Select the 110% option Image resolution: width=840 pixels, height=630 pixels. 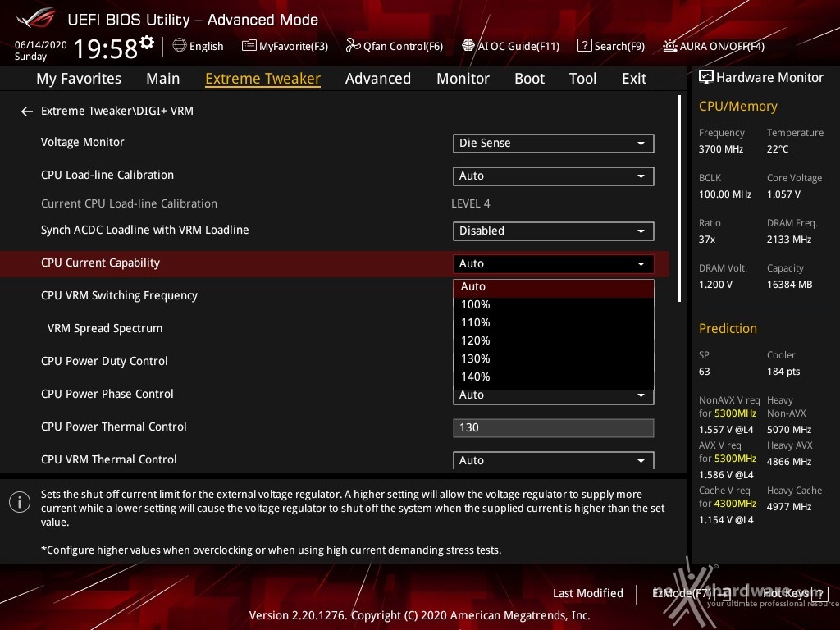tap(554, 323)
